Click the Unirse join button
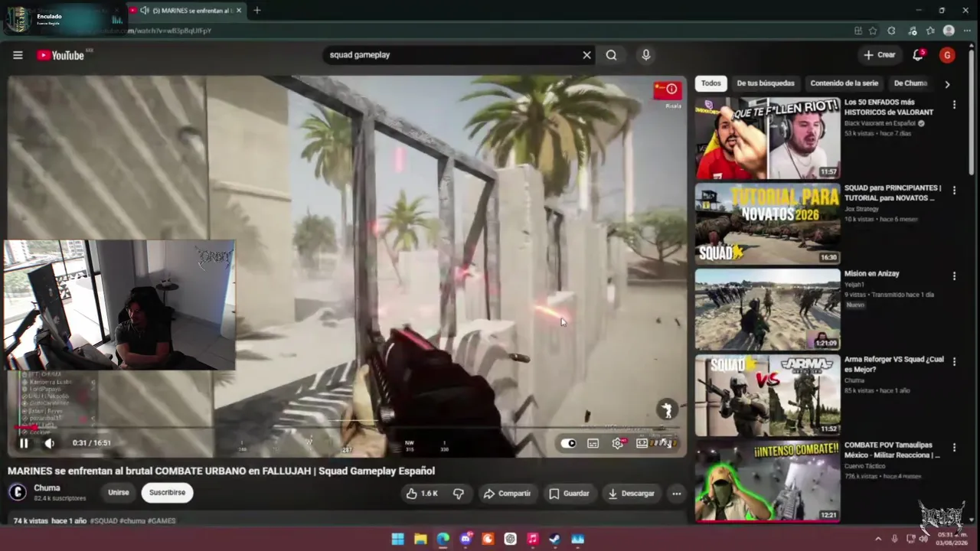 [119, 493]
